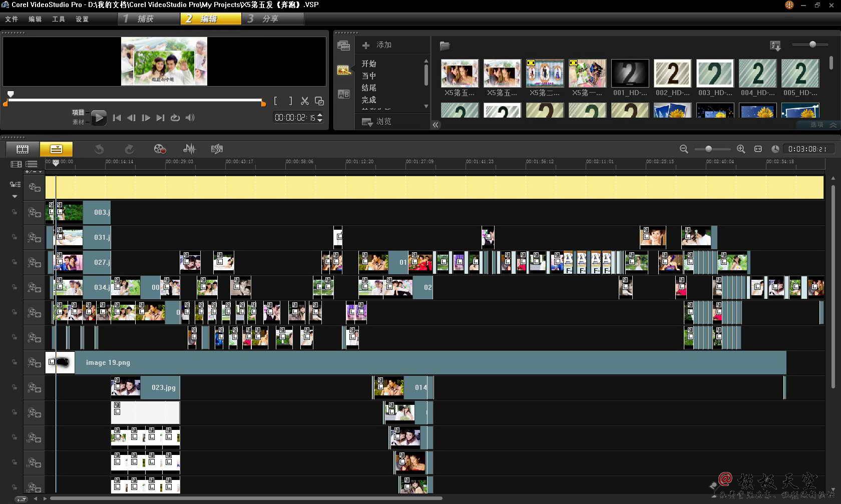Select the 2 编辑 (Edit) step tab
This screenshot has width=841, height=504.
coord(211,19)
